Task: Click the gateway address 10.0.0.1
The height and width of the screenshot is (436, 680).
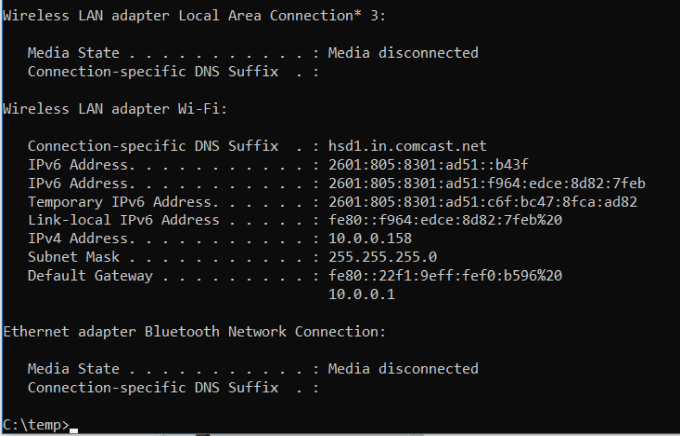Action: pos(362,294)
